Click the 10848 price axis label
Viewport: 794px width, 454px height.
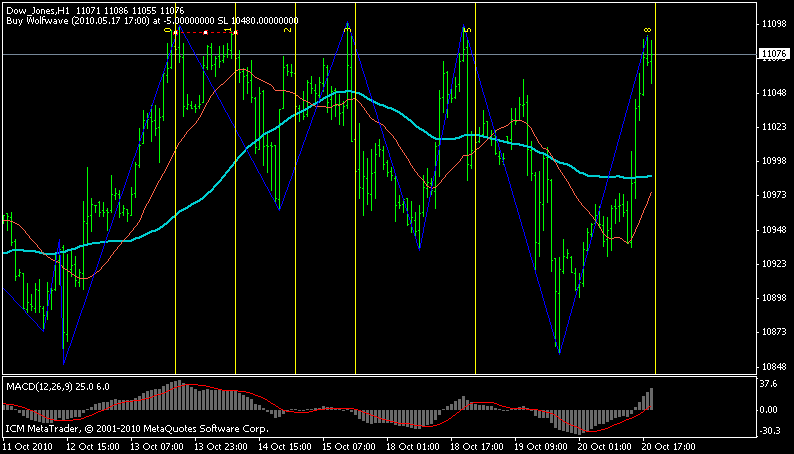(x=773, y=366)
